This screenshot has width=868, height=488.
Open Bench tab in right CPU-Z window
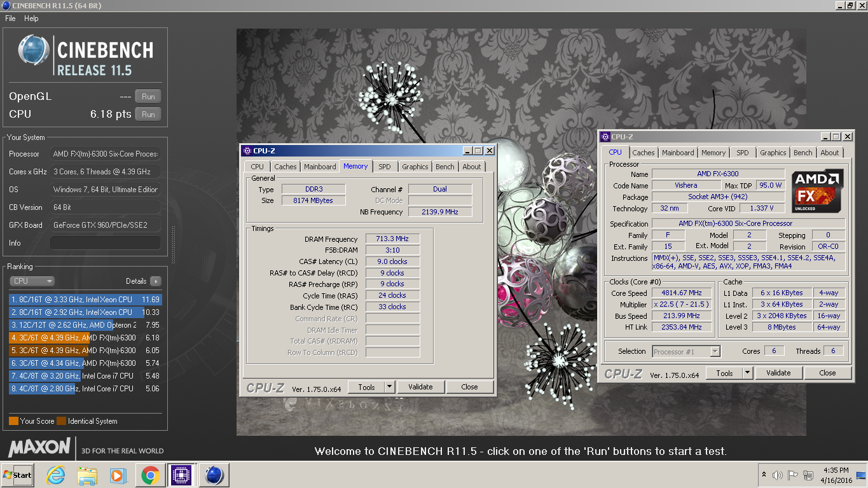tap(803, 153)
